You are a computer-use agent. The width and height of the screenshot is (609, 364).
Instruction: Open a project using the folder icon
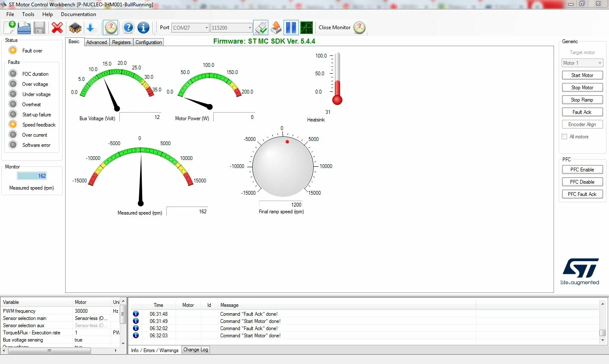pos(24,28)
